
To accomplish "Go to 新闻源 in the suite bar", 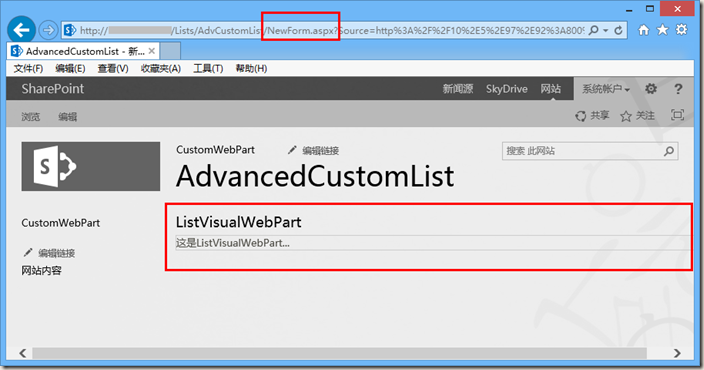I will 458,89.
